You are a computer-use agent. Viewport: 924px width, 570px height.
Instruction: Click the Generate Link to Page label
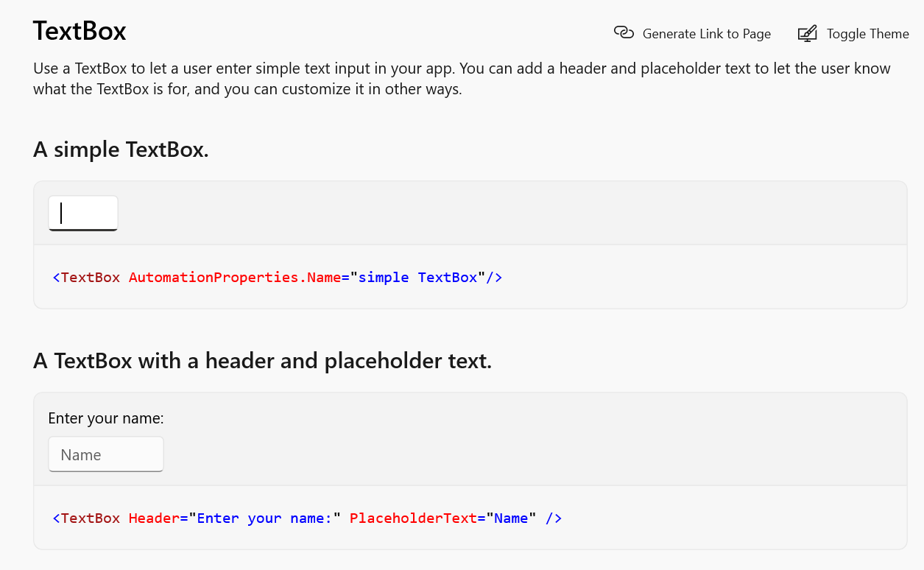coord(707,34)
